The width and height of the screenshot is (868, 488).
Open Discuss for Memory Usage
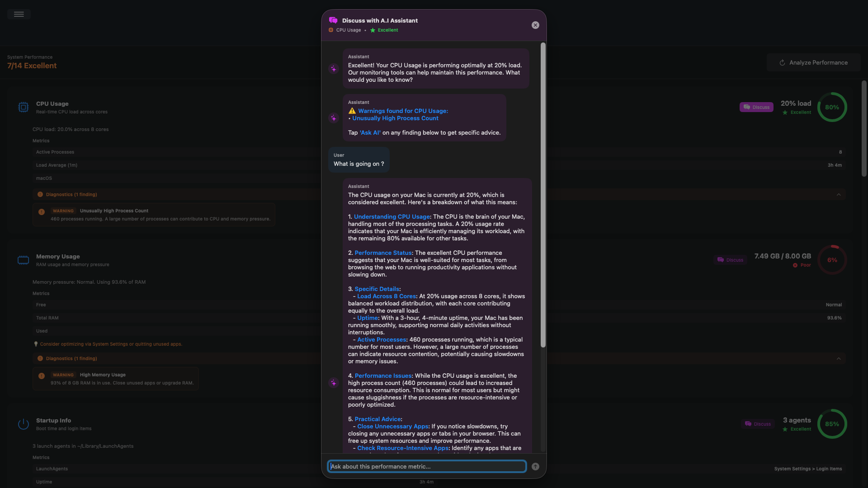pyautogui.click(x=730, y=260)
